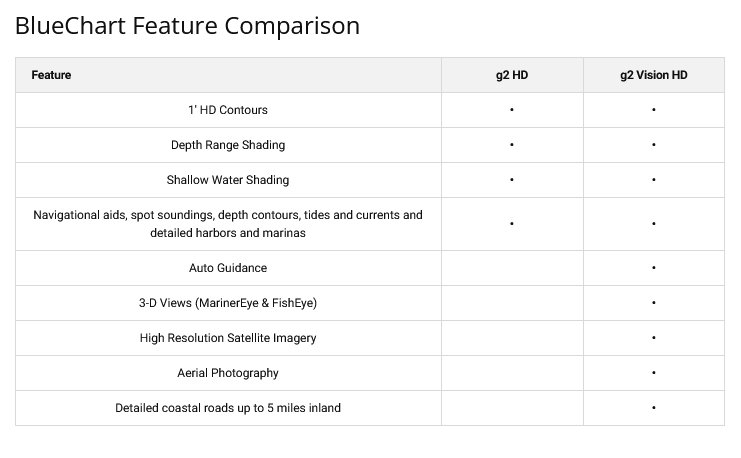Select the Auto Guidance feature label
The image size is (741, 458).
228,268
